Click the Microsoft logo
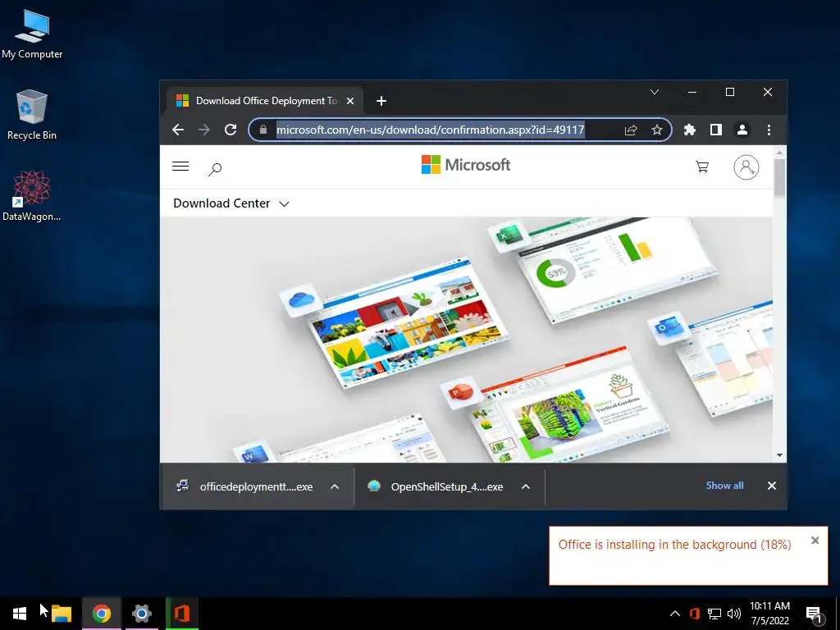840x630 pixels. click(466, 164)
